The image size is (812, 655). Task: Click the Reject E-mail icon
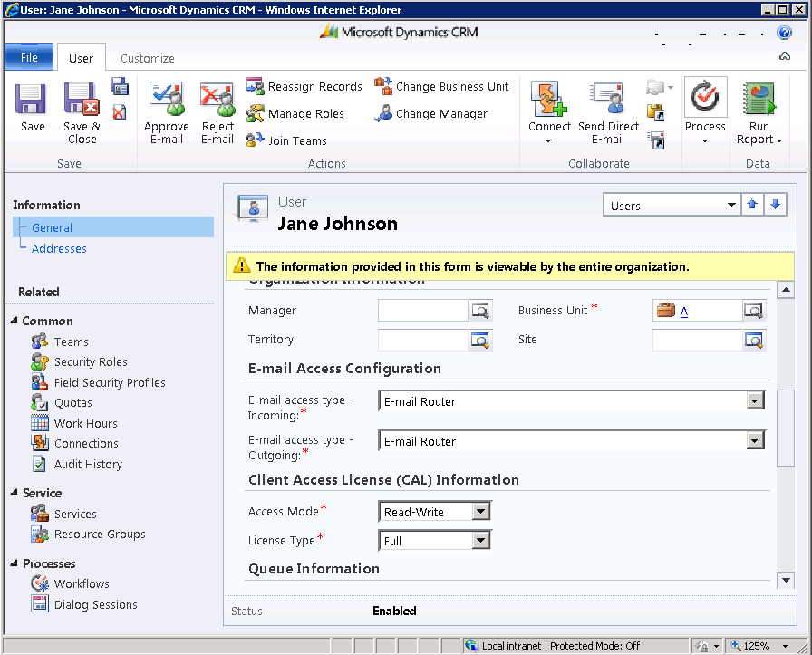[x=217, y=99]
